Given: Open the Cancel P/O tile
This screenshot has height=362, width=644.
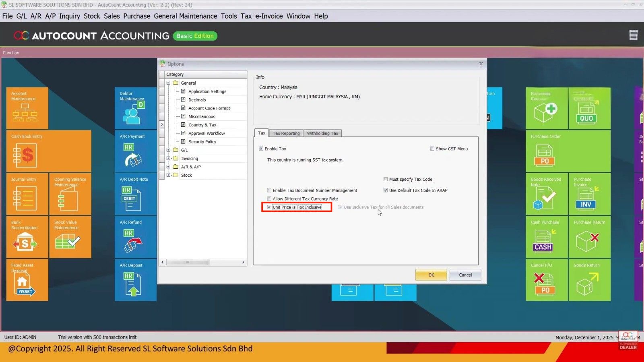Looking at the screenshot, I should click(x=547, y=280).
